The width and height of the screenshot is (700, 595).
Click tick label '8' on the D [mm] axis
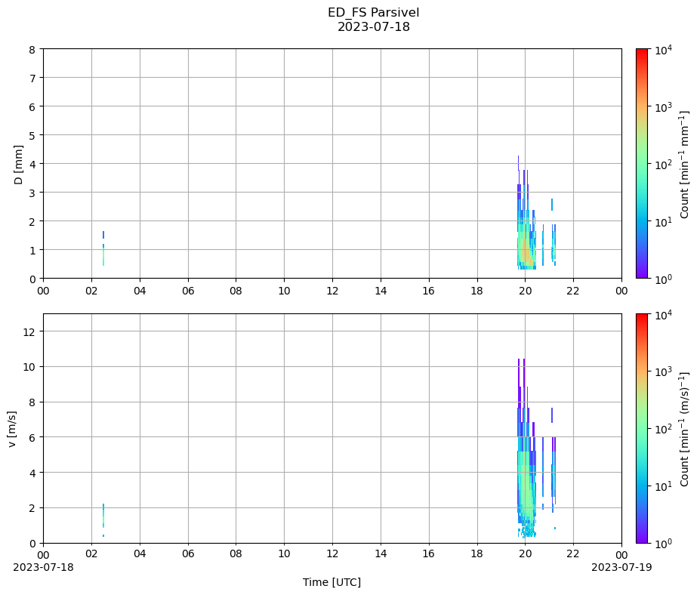[x=32, y=50]
